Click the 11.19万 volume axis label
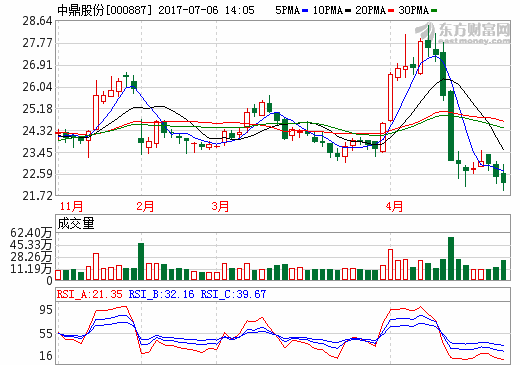This screenshot has width=520, height=365. point(31,268)
